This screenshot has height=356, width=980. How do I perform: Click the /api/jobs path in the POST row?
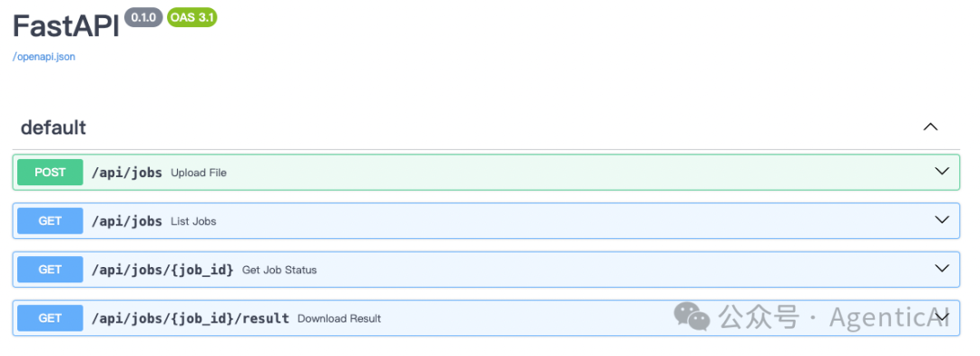click(127, 173)
